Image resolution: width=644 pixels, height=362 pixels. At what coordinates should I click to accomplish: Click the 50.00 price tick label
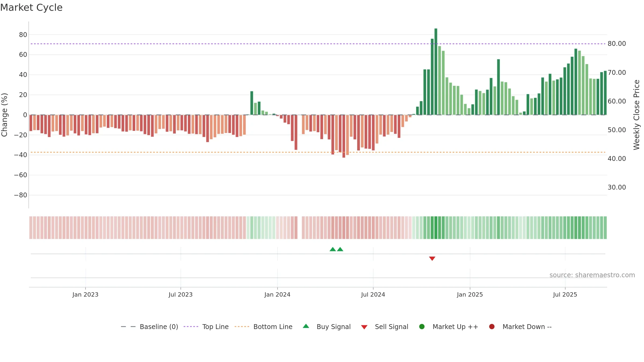(x=617, y=130)
